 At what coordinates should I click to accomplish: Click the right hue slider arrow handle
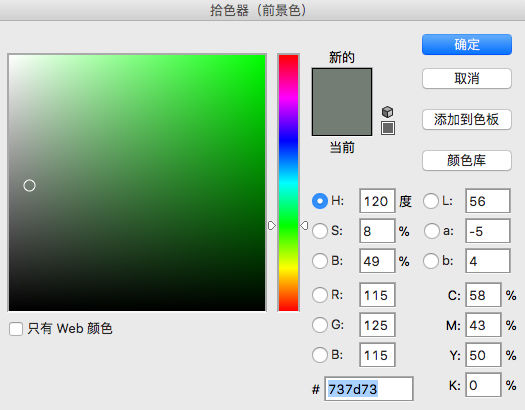[x=304, y=226]
